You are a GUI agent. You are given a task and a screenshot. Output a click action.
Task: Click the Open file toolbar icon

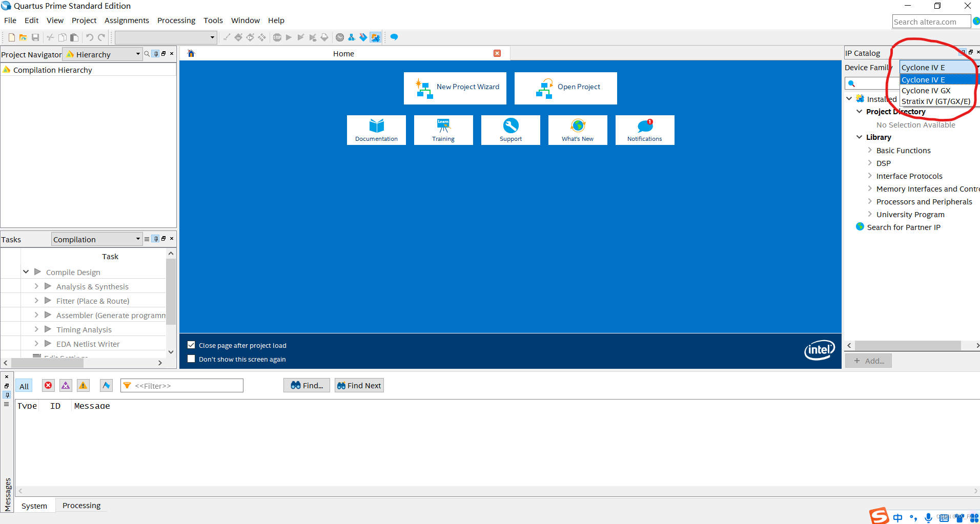coord(23,37)
